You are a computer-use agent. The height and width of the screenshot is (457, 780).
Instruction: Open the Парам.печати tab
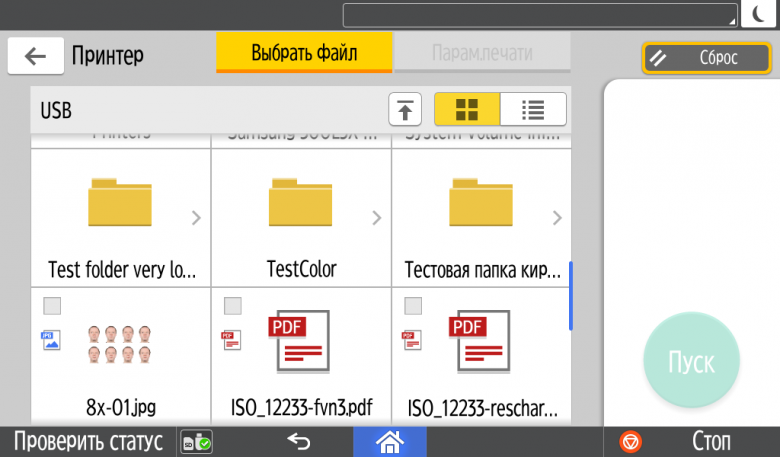[482, 52]
